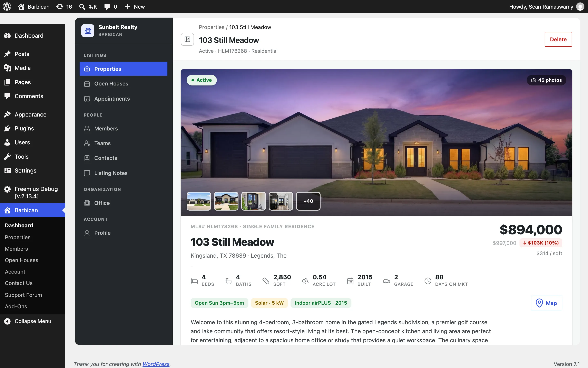Open the Posts admin menu
Viewport: 588px width, 368px height.
click(x=32, y=54)
